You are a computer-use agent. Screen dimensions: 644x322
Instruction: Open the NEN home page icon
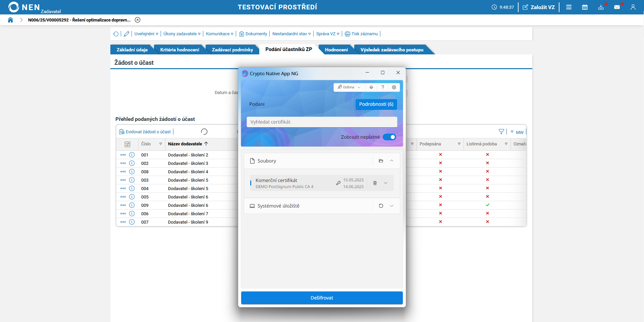click(x=10, y=20)
